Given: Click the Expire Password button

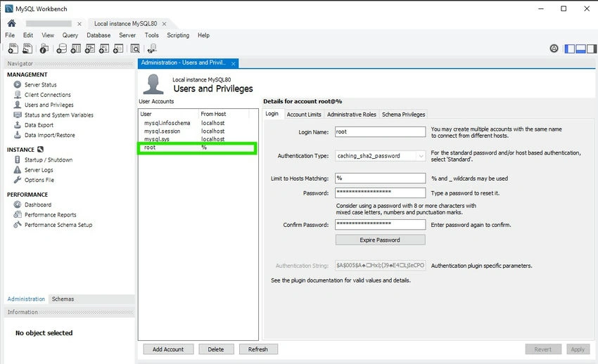Looking at the screenshot, I should [380, 240].
